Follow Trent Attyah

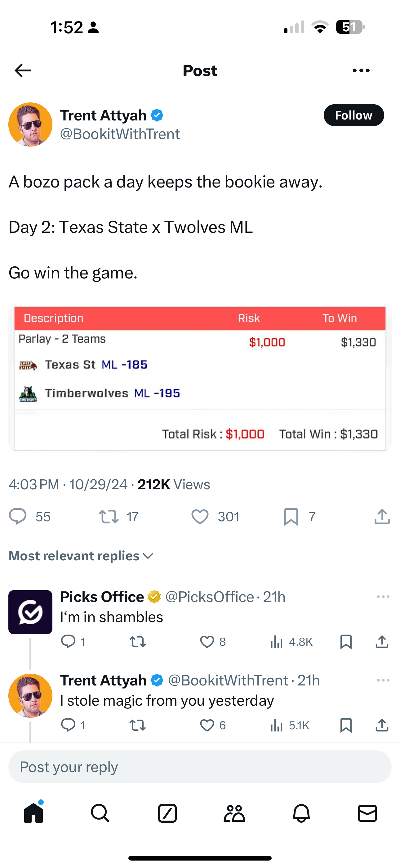pos(353,115)
